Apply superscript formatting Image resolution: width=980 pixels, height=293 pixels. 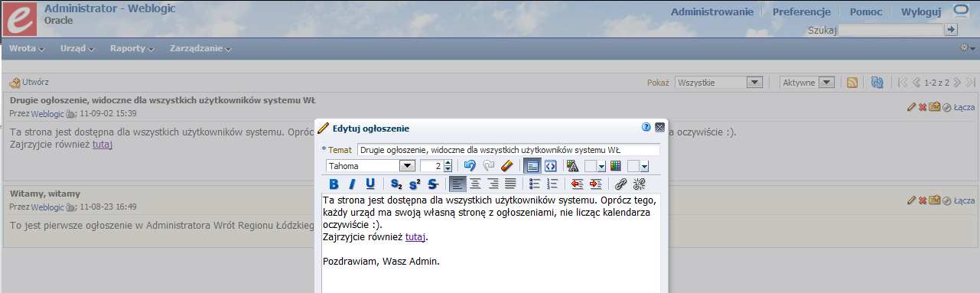(414, 184)
